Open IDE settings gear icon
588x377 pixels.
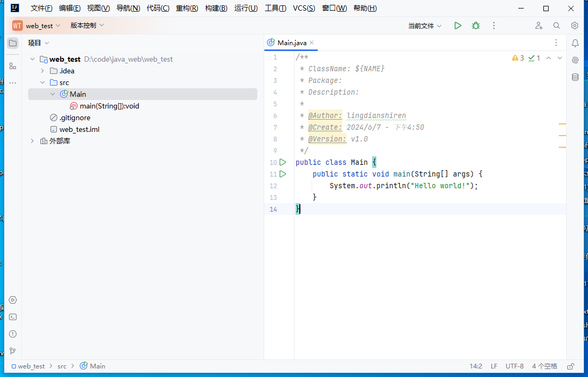(x=575, y=26)
